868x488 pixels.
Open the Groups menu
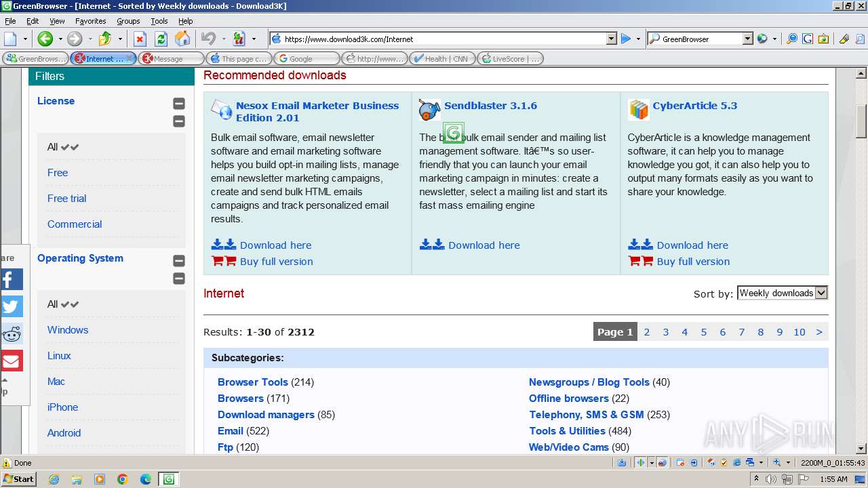128,21
